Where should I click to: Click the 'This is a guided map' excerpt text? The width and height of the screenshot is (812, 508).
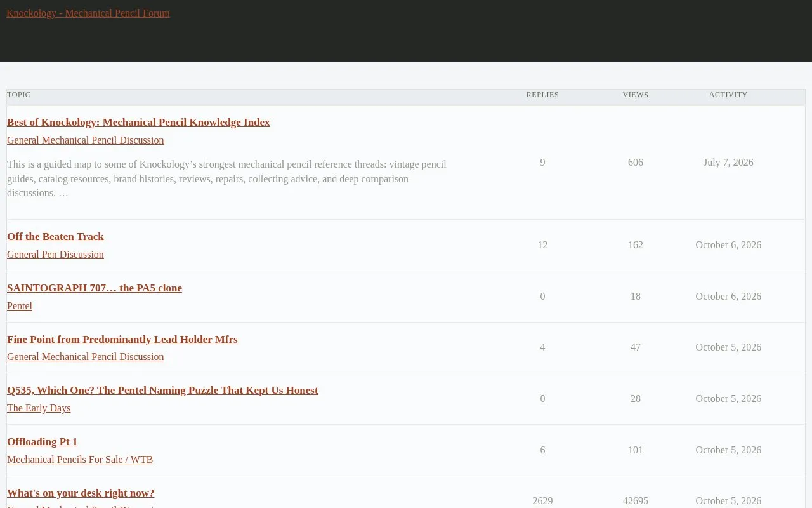227,178
